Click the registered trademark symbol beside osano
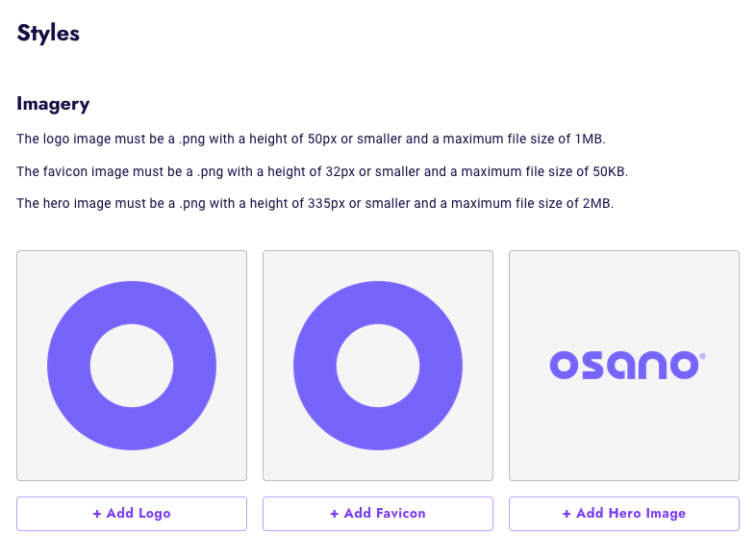The height and width of the screenshot is (560, 756). [x=702, y=356]
